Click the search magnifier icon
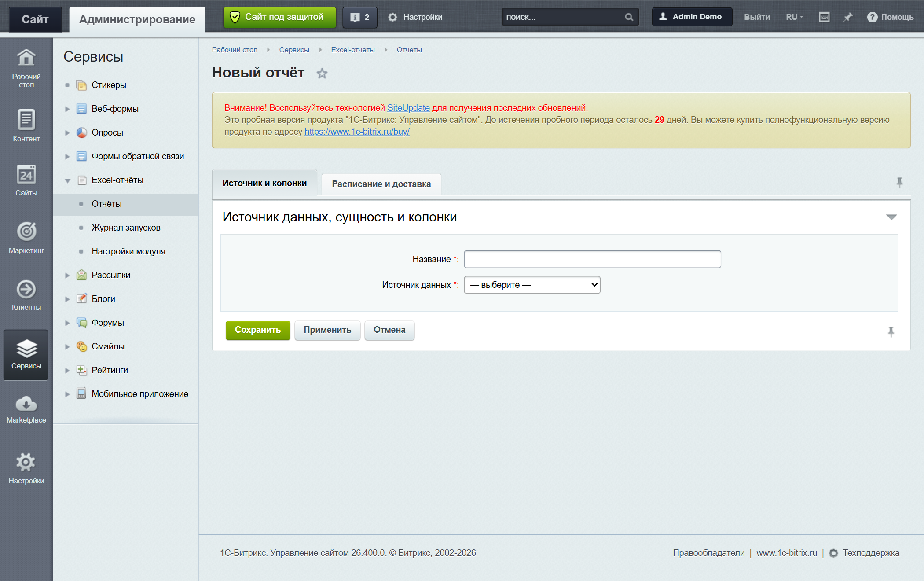 [x=629, y=17]
